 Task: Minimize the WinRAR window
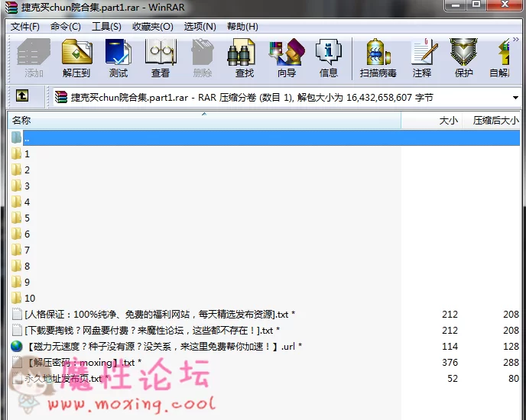[x=456, y=5]
